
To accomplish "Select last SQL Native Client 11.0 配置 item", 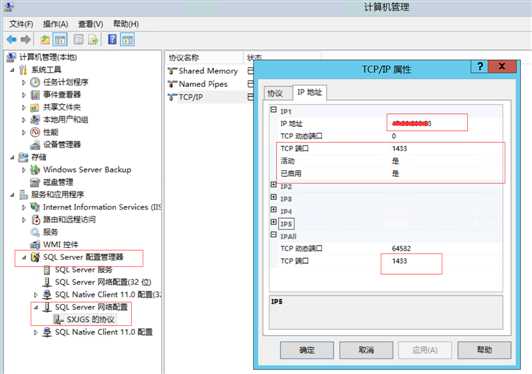I will pyautogui.click(x=104, y=332).
